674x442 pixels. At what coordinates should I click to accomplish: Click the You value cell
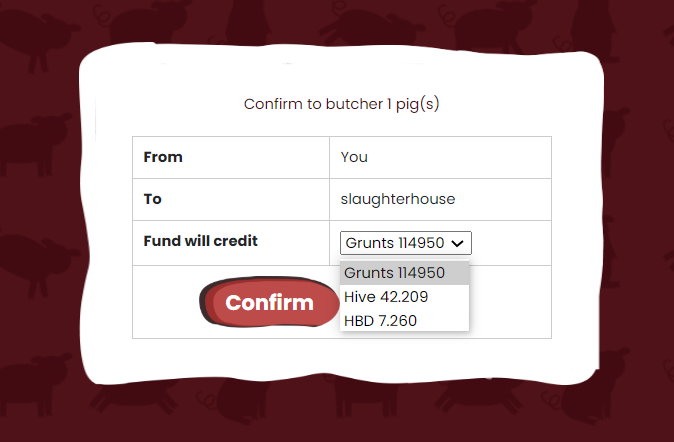[440, 157]
